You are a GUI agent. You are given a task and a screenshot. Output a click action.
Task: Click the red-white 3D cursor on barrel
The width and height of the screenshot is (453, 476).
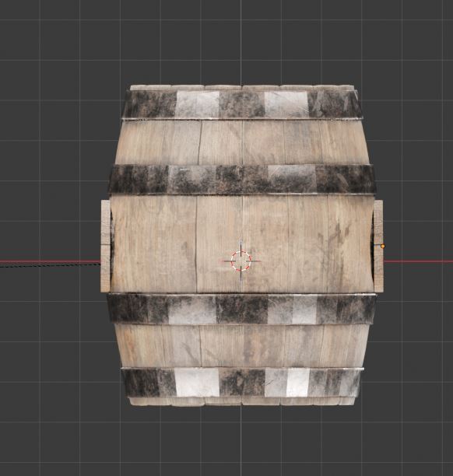[x=241, y=261]
